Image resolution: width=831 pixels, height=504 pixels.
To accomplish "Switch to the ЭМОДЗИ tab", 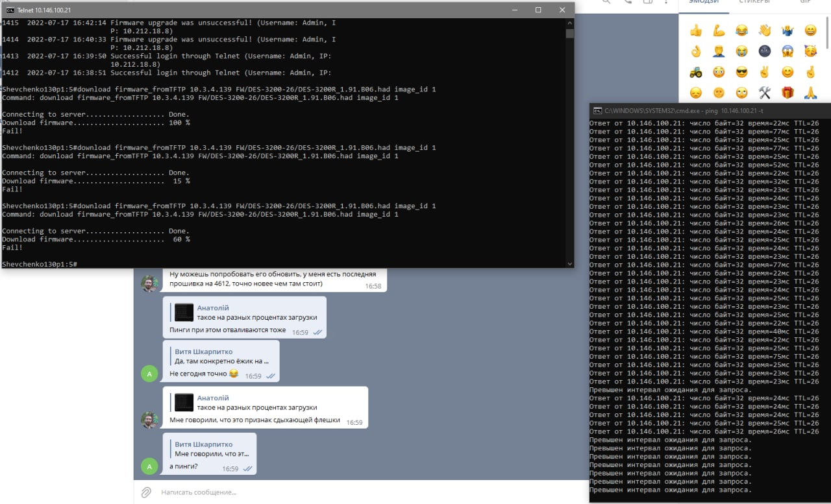I will [704, 3].
